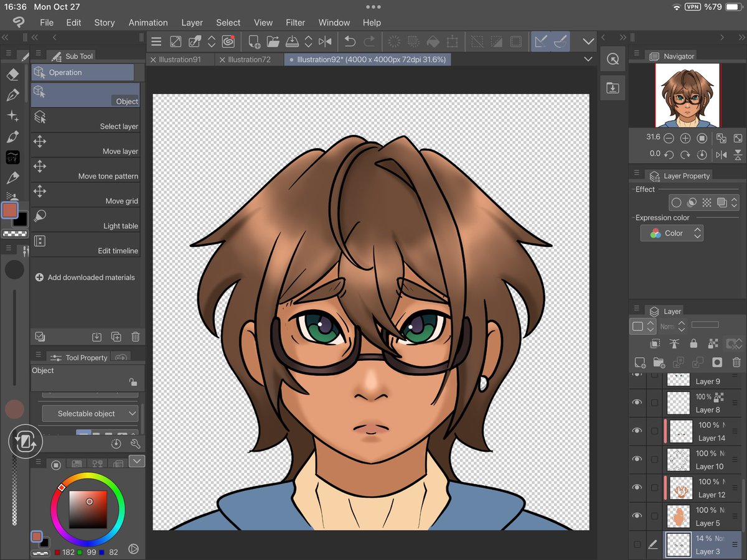
Task: Zoom out in the Navigator
Action: pos(669,138)
